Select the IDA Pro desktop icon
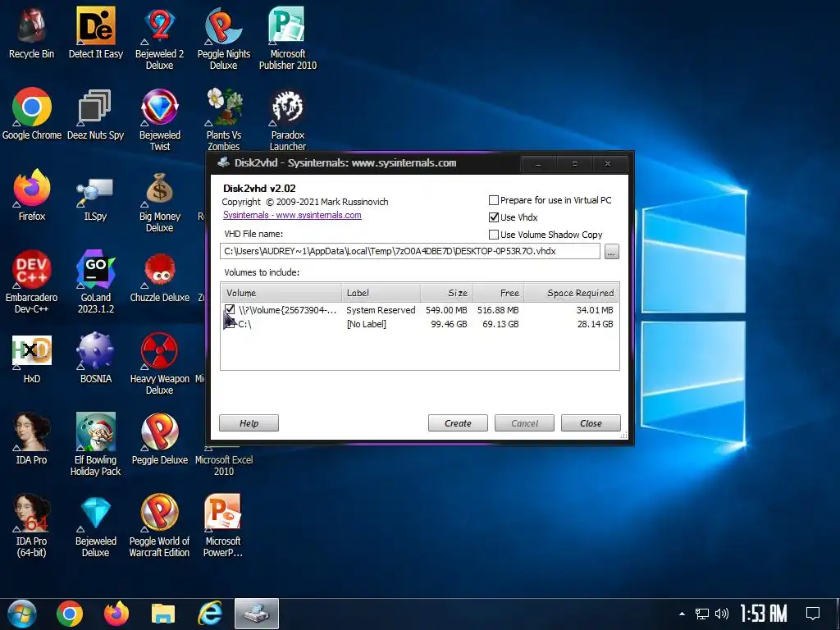The width and height of the screenshot is (840, 630). [32, 440]
